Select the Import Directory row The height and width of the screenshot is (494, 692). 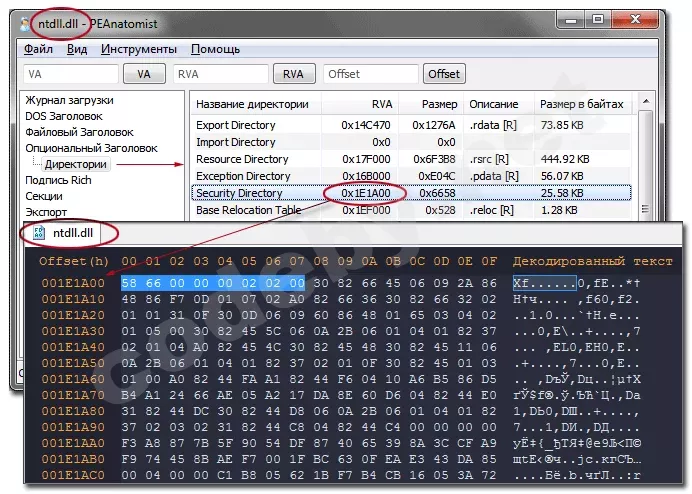[411, 142]
